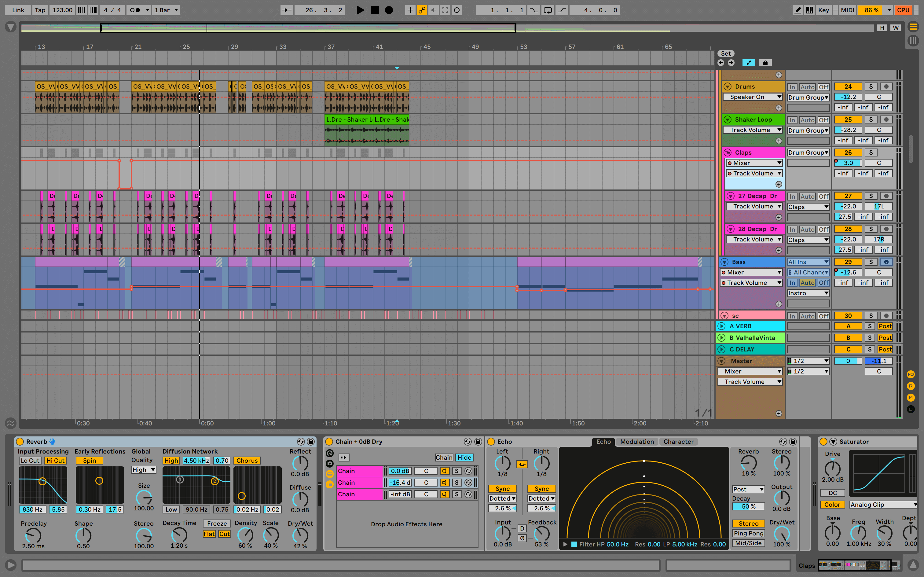Enable Draw Mode pencil icon

pyautogui.click(x=797, y=10)
